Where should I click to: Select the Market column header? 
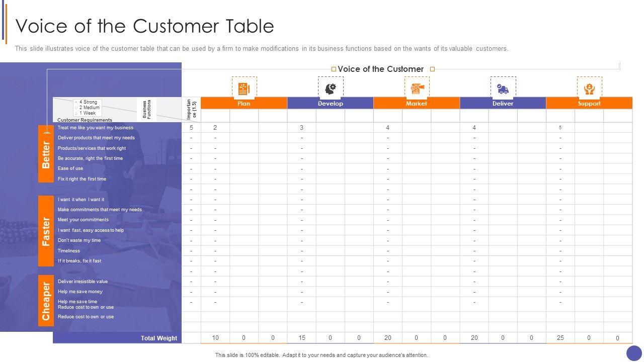[x=417, y=103]
